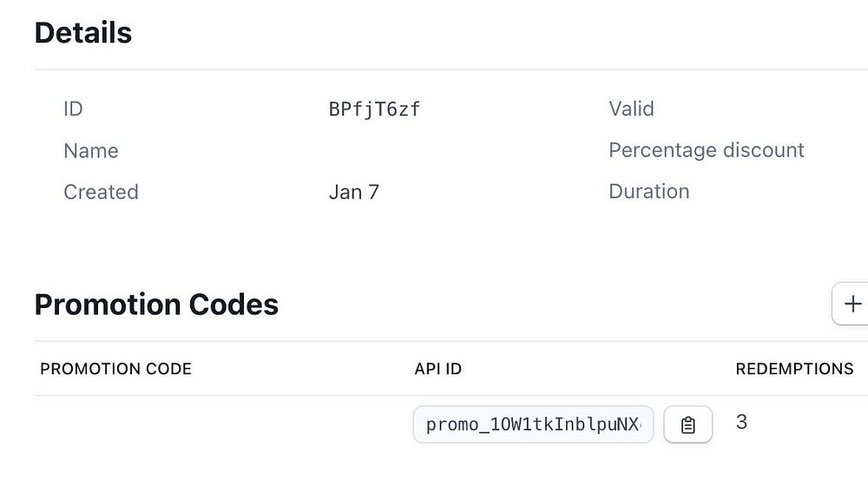Click the Name field label
The width and height of the screenshot is (868, 479).
click(91, 151)
